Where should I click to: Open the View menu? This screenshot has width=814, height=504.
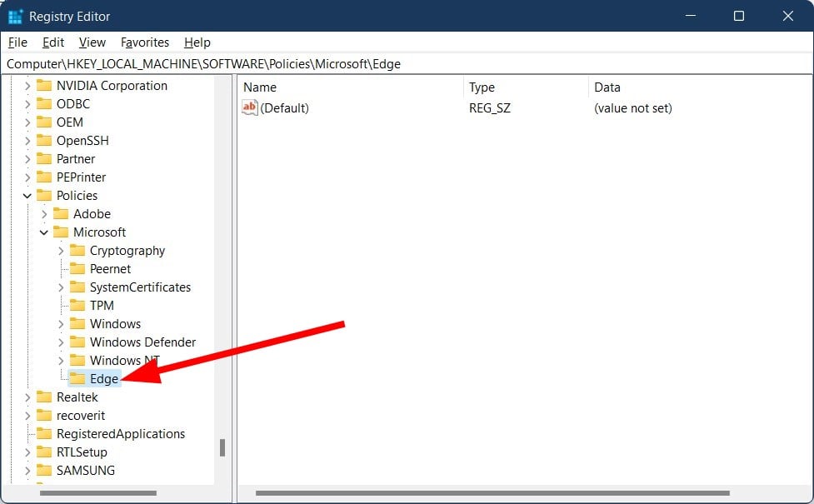point(92,42)
